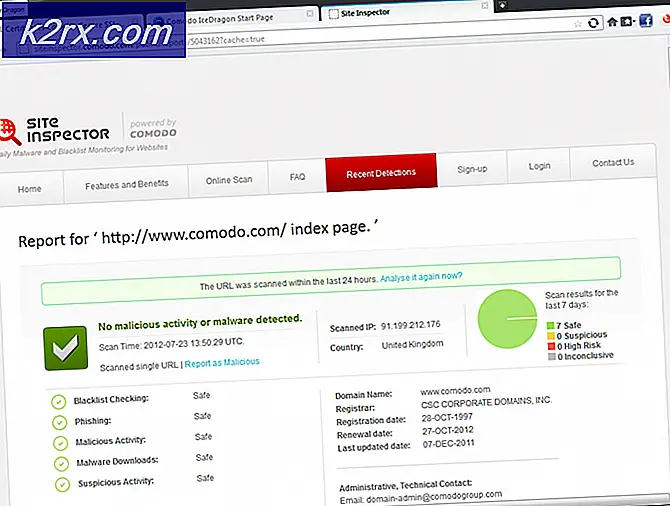Click the 'Analyse it again now?' link
670x506 pixels.
click(421, 277)
